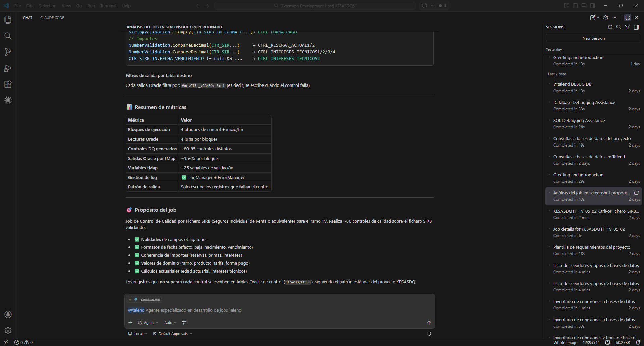This screenshot has height=346, width=644.
Task: Open the Accounts menu icon
Action: [x=8, y=314]
